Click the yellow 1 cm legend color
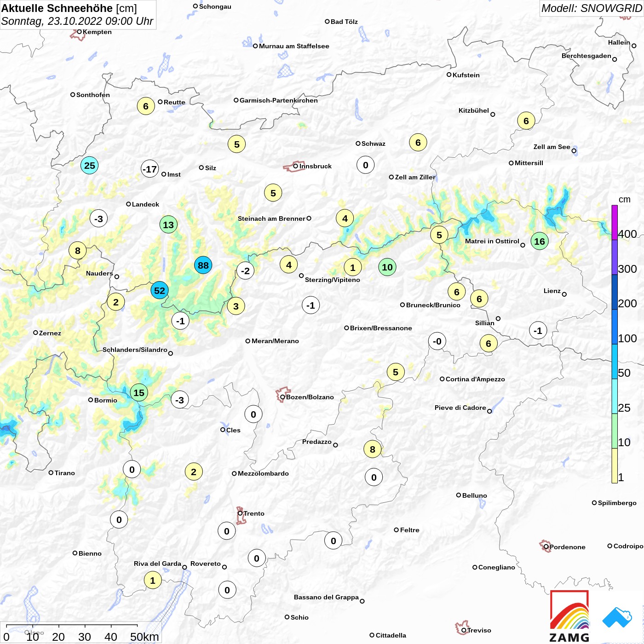The width and height of the screenshot is (644, 644). [615, 466]
